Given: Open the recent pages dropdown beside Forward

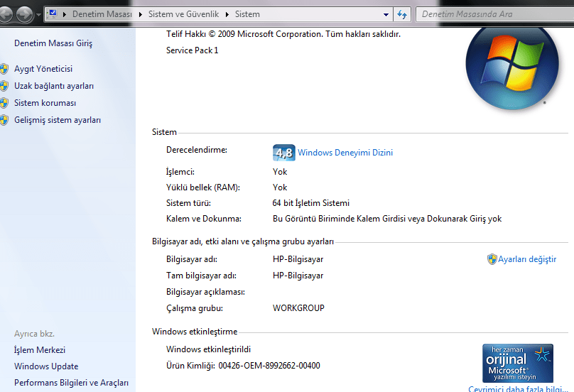Looking at the screenshot, I should tap(38, 15).
